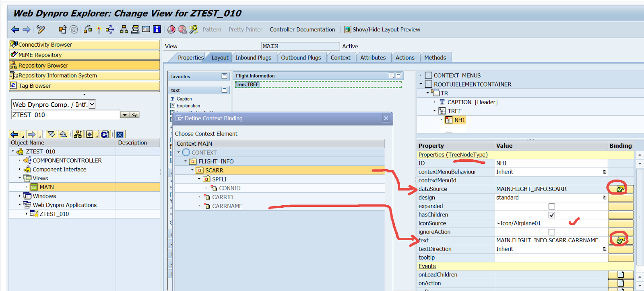Select COMPONENTCONTROLLER in the object tree
This screenshot has height=291, width=644.
[67, 160]
